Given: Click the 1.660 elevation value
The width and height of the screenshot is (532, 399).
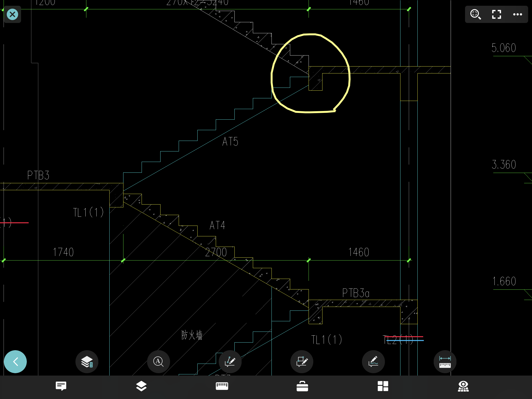Looking at the screenshot, I should coord(504,281).
